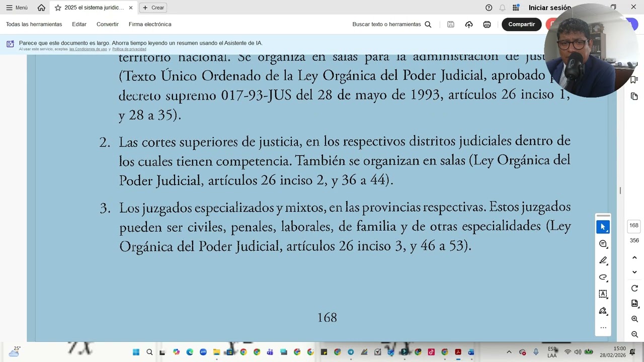
Task: Open the Editar menu
Action: tap(79, 24)
